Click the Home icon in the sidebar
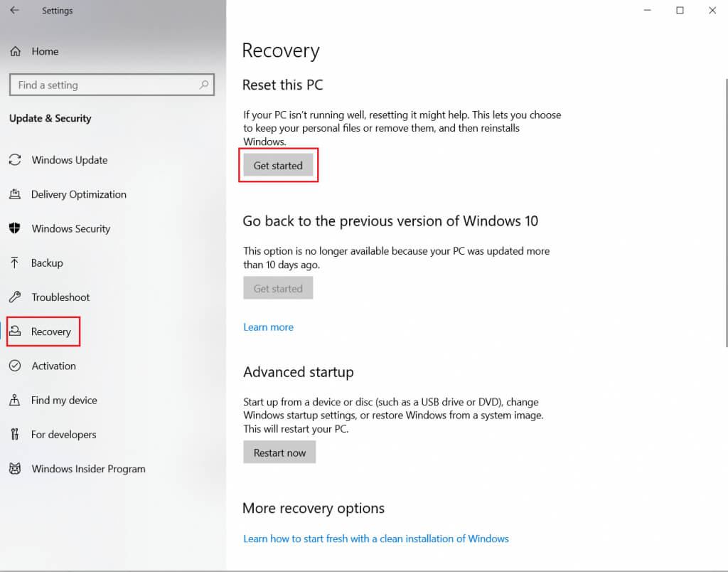The width and height of the screenshot is (728, 572). click(15, 51)
